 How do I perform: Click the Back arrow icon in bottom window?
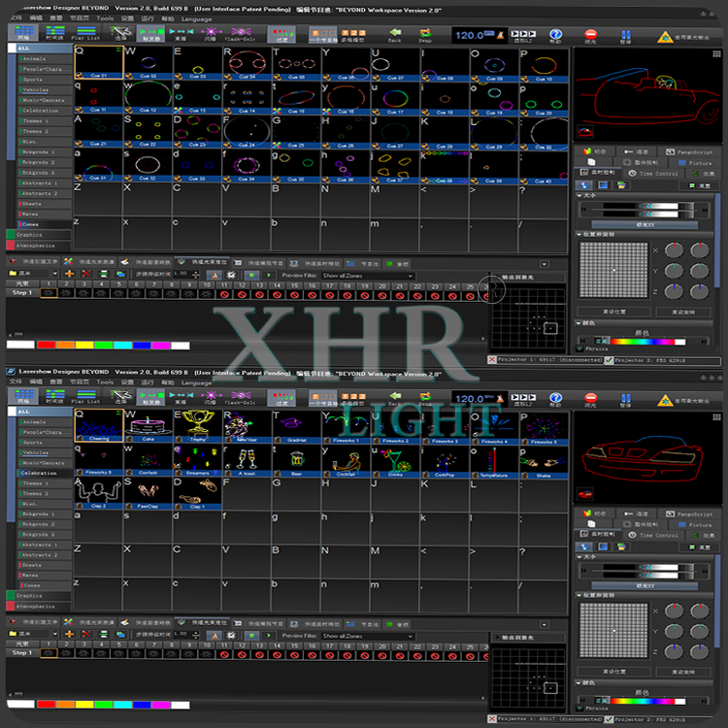pyautogui.click(x=395, y=397)
